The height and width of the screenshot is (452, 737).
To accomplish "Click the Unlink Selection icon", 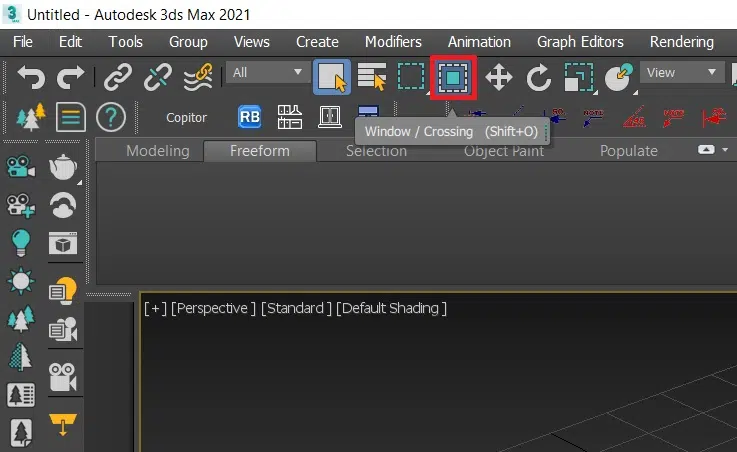I will coord(158,76).
